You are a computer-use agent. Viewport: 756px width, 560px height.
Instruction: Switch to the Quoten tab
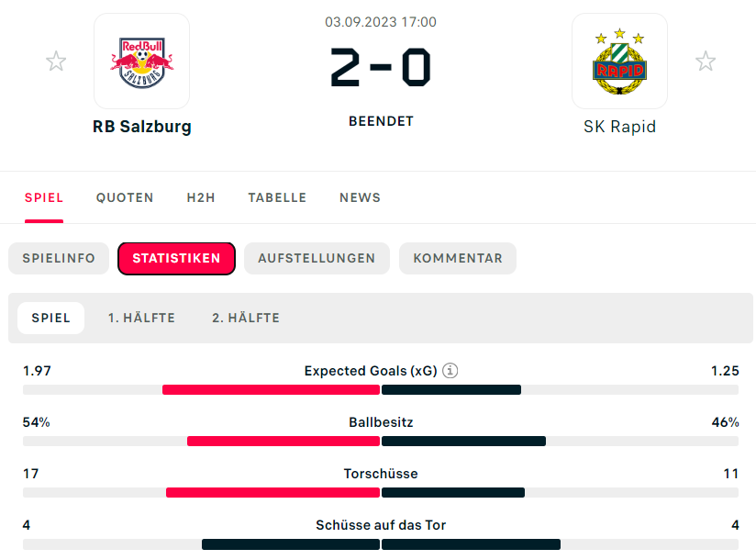125,197
